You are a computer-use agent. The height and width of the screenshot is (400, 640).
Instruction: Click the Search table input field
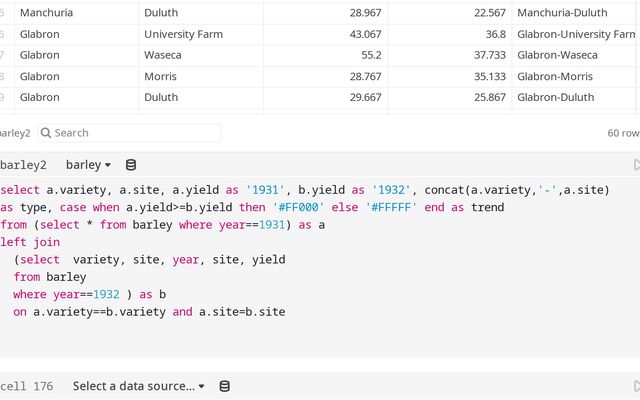pyautogui.click(x=130, y=133)
